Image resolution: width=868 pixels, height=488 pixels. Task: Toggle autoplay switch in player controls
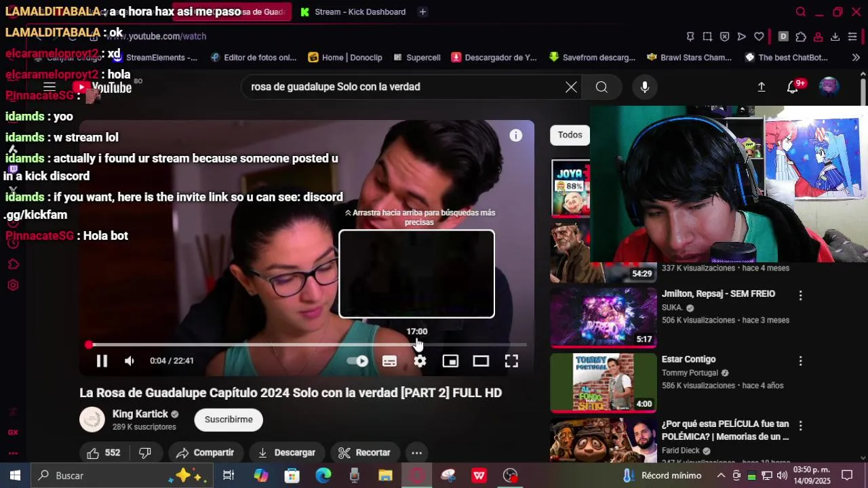tap(357, 361)
